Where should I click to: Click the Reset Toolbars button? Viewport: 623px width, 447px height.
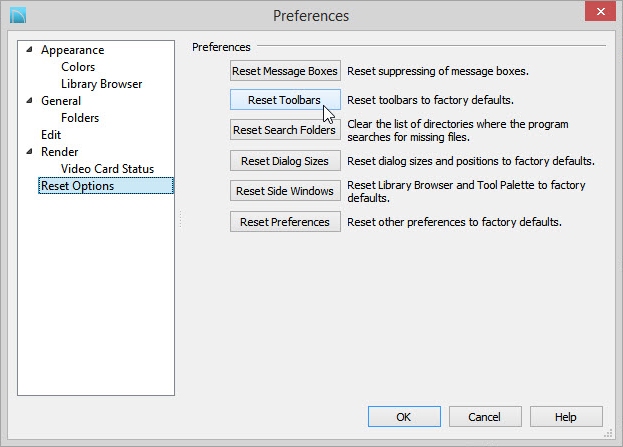pos(285,100)
